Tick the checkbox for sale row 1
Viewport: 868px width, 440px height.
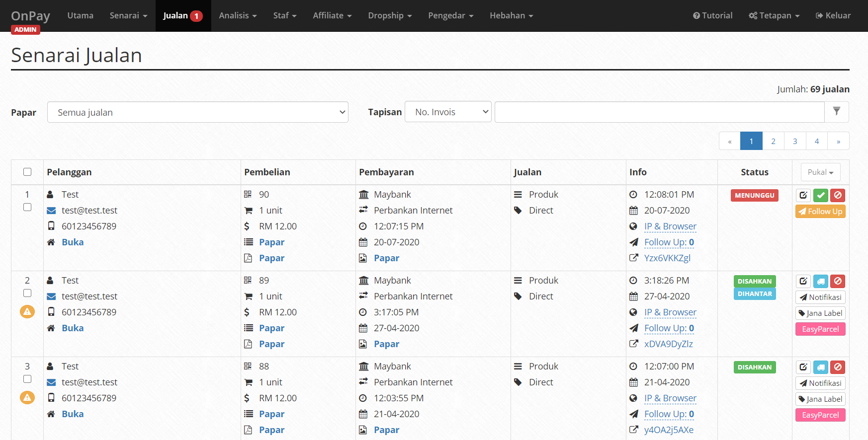click(27, 207)
